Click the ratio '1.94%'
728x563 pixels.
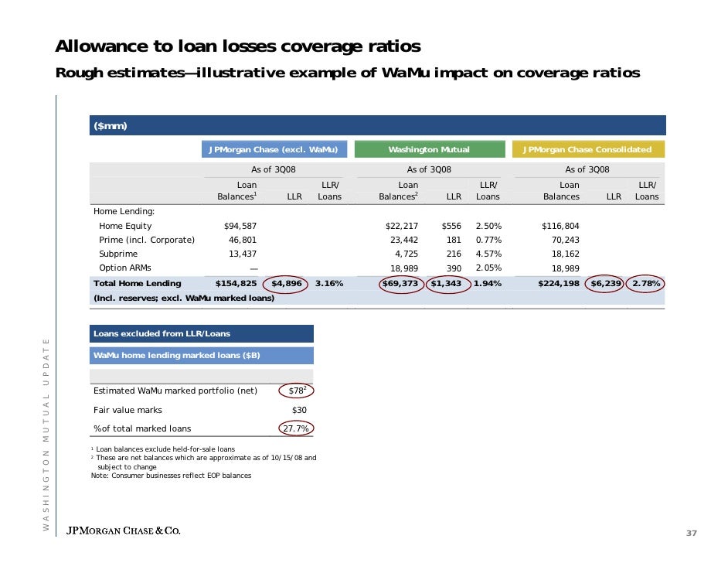[487, 283]
